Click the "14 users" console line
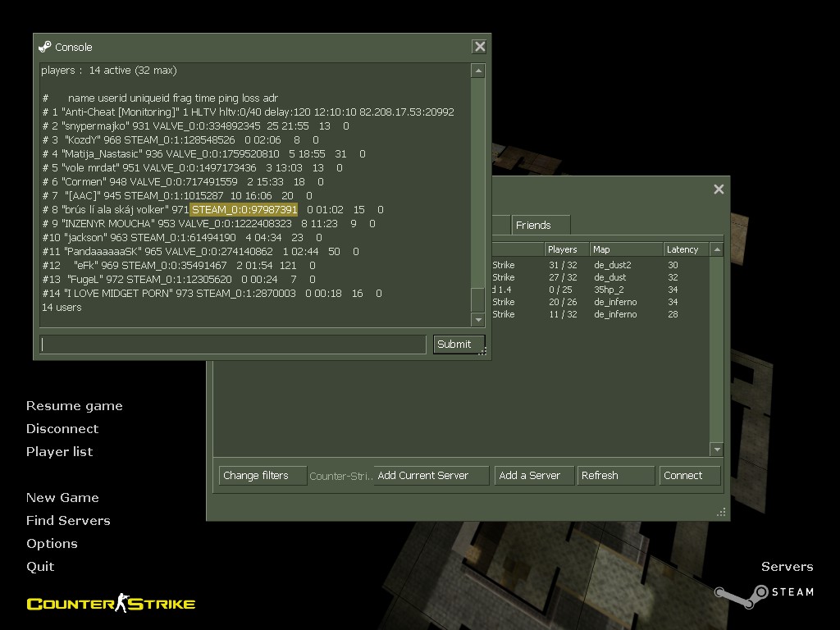 tap(62, 308)
